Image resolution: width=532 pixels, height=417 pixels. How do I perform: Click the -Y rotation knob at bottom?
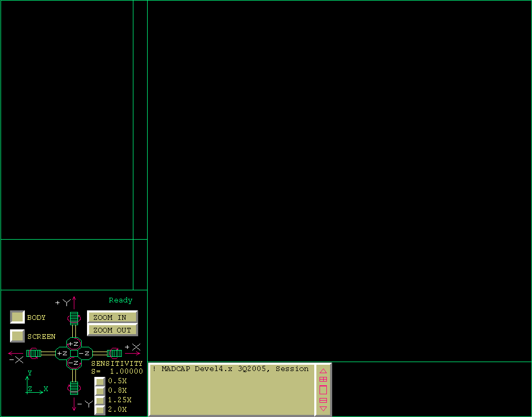point(74,387)
